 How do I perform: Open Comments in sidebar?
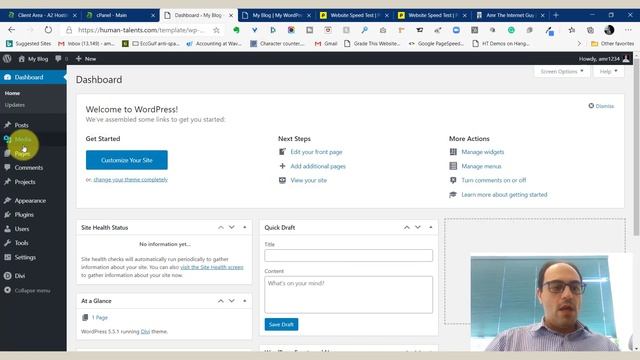[x=28, y=167]
